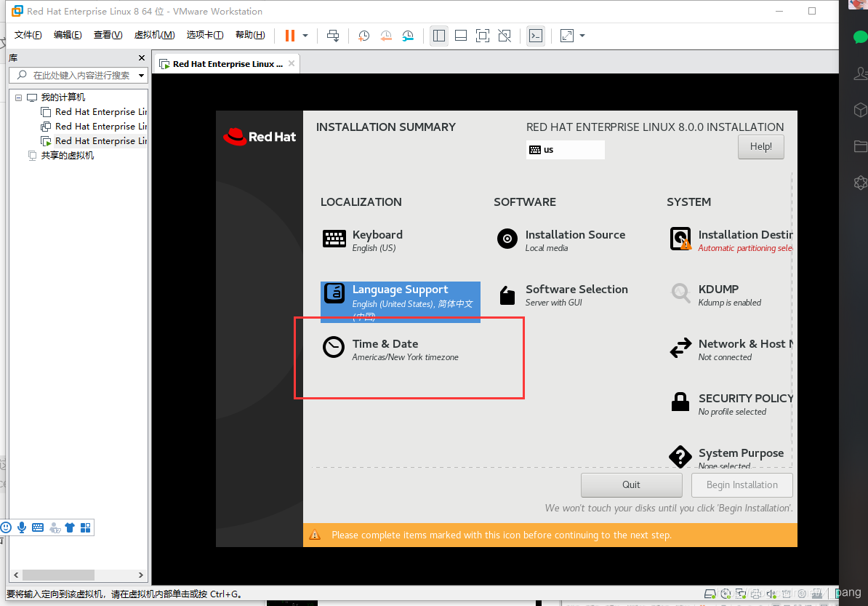The width and height of the screenshot is (868, 606).
Task: Click the folder icon in right sidebar
Action: click(860, 146)
